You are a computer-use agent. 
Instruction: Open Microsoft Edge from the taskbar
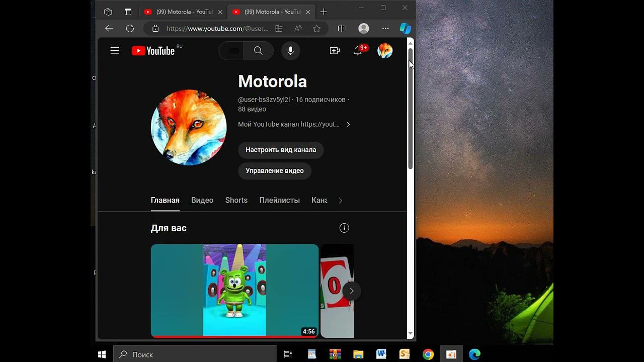(474, 354)
